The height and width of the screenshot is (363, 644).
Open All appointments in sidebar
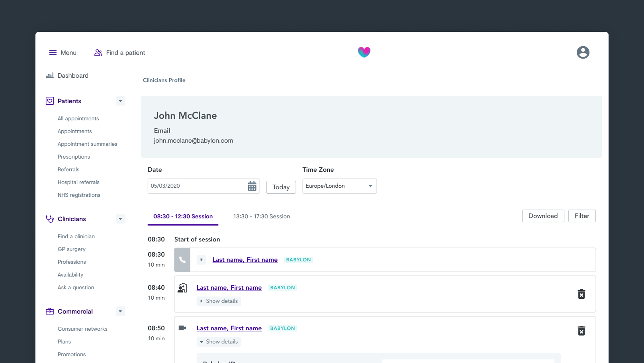pos(78,118)
